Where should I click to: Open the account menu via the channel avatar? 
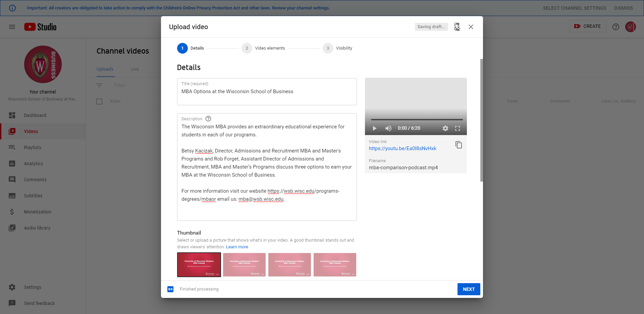pos(630,27)
